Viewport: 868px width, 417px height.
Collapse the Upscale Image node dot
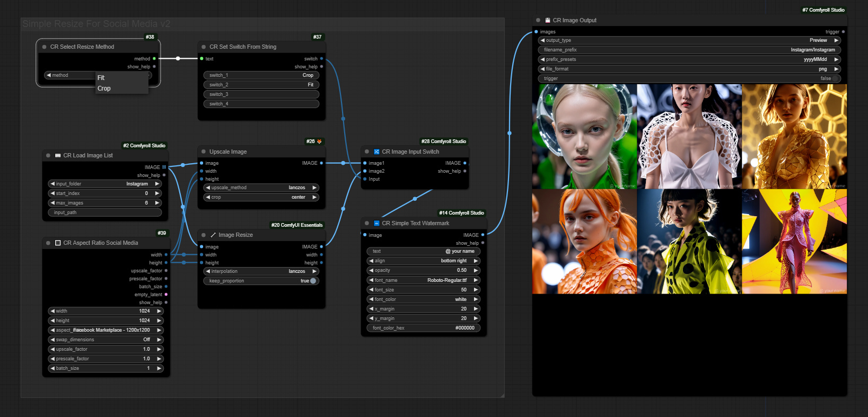[x=204, y=152]
